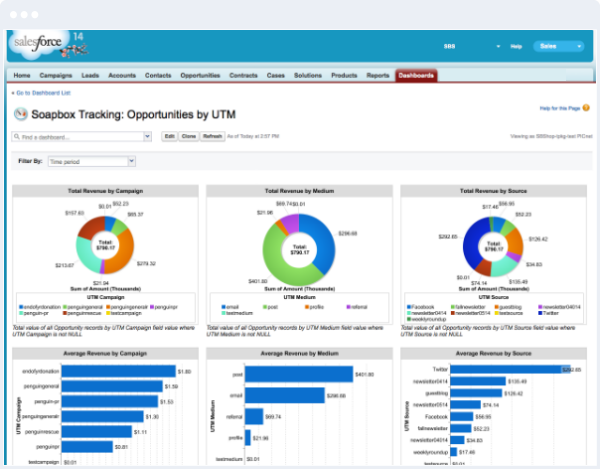600x469 pixels.
Task: Click the Facebook legend color swatch
Action: (x=409, y=307)
